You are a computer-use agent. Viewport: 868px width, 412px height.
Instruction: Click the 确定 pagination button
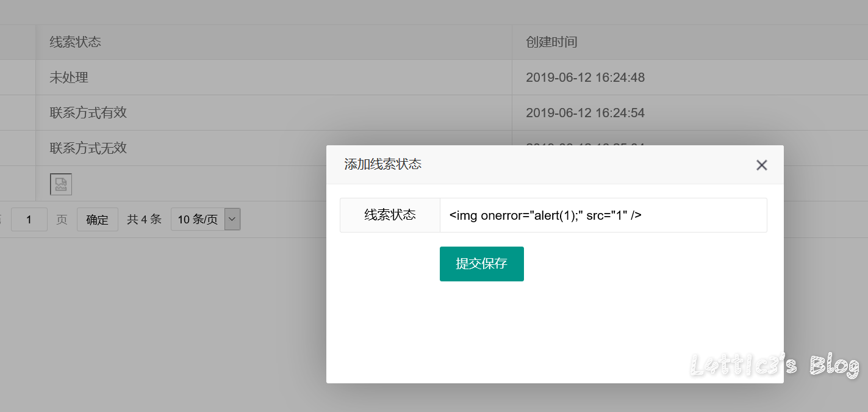[x=98, y=220]
